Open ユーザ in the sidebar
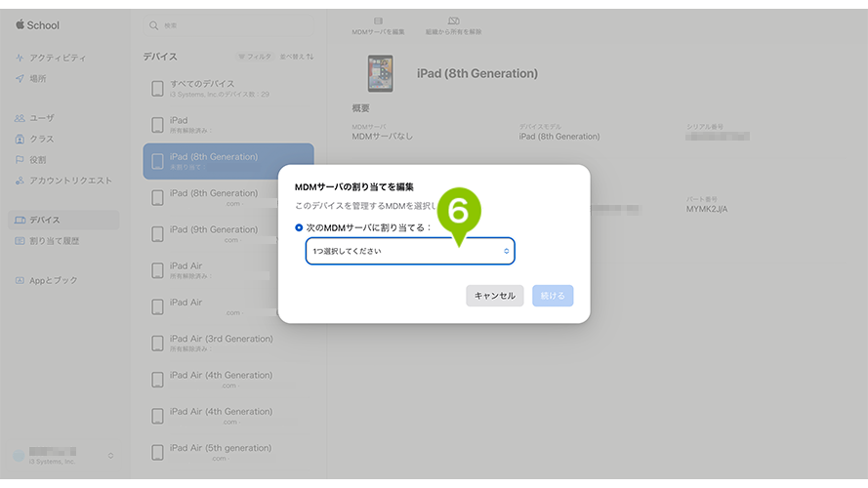The height and width of the screenshot is (488, 868). [x=42, y=118]
